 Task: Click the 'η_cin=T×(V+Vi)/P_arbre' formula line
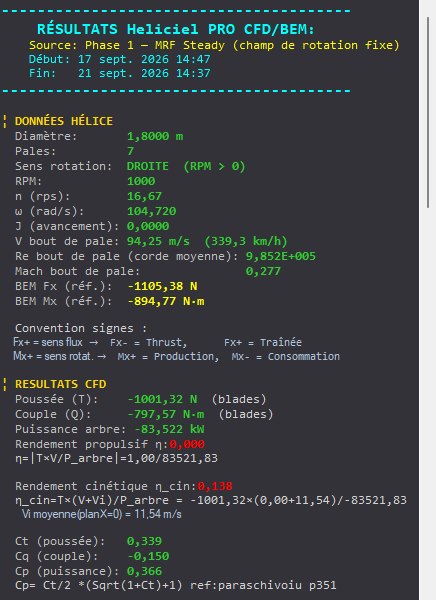211,500
